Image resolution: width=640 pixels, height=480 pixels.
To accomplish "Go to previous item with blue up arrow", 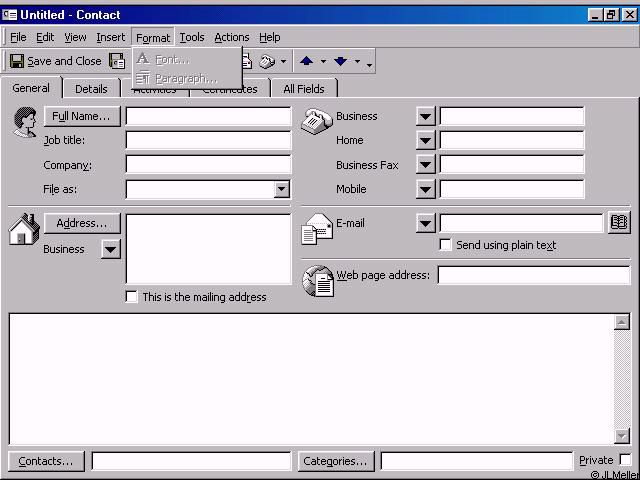I will [x=307, y=61].
